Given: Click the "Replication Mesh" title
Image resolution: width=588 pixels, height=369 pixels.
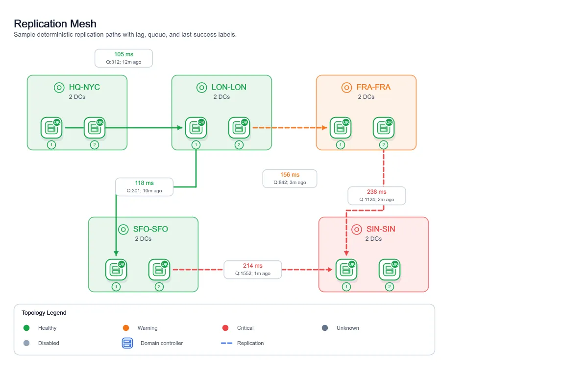Looking at the screenshot, I should pos(55,23).
